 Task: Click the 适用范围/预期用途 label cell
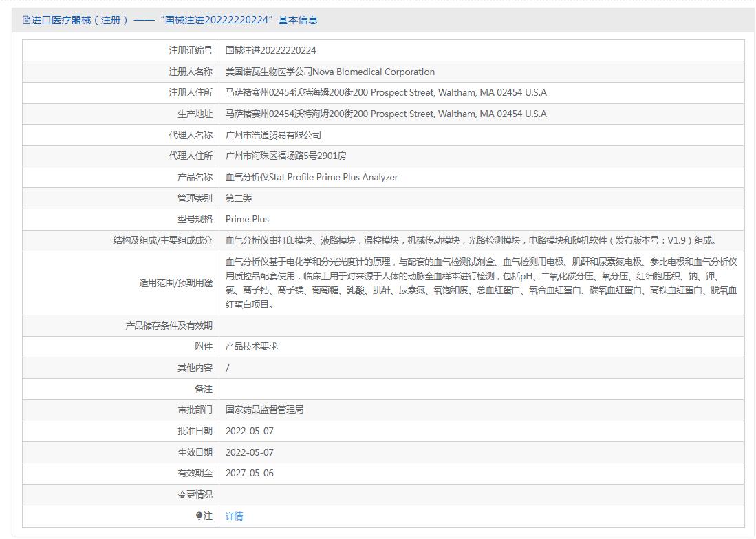175,283
